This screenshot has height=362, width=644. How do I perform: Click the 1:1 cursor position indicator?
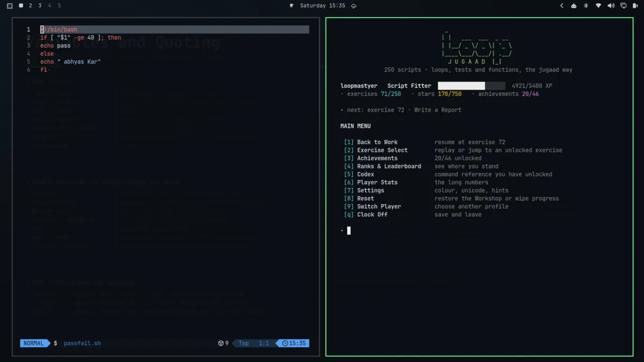click(x=264, y=343)
